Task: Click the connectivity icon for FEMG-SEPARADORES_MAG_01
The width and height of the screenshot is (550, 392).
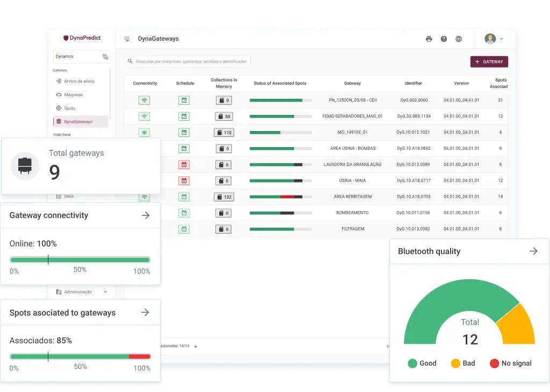Action: pyautogui.click(x=144, y=117)
